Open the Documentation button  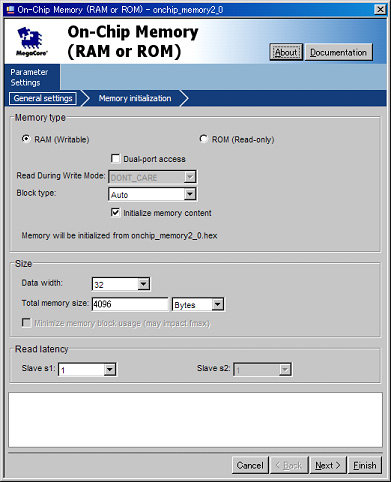(339, 52)
